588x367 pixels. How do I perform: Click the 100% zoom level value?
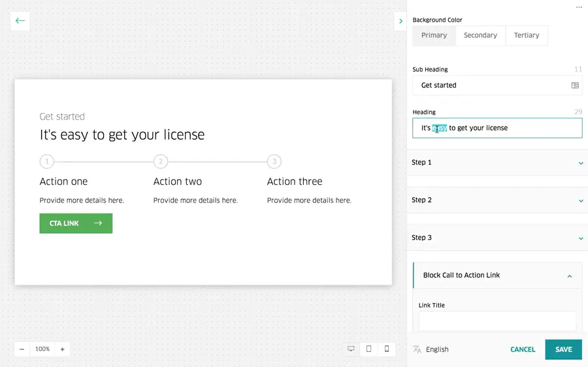point(42,349)
